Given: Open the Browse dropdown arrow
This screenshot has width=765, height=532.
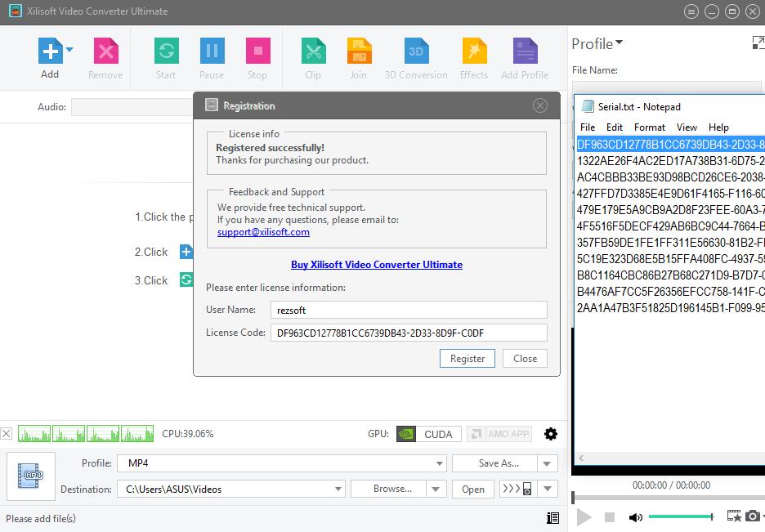Looking at the screenshot, I should coord(436,489).
